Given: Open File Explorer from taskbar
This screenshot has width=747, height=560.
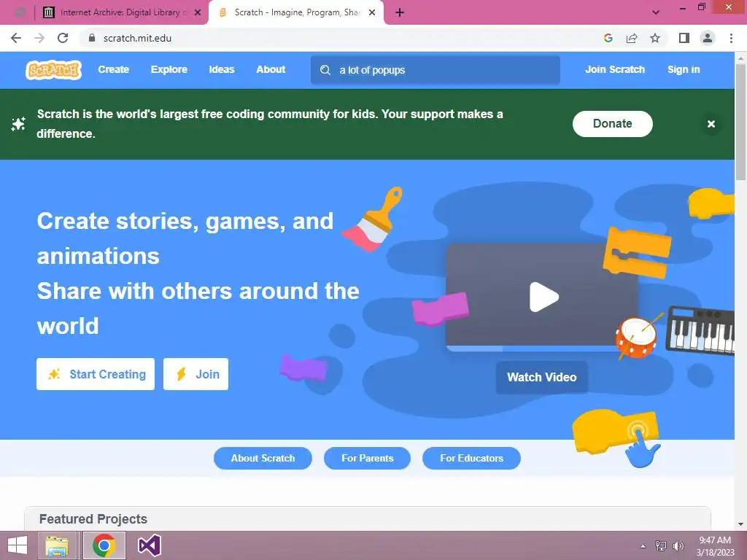Looking at the screenshot, I should [57, 545].
